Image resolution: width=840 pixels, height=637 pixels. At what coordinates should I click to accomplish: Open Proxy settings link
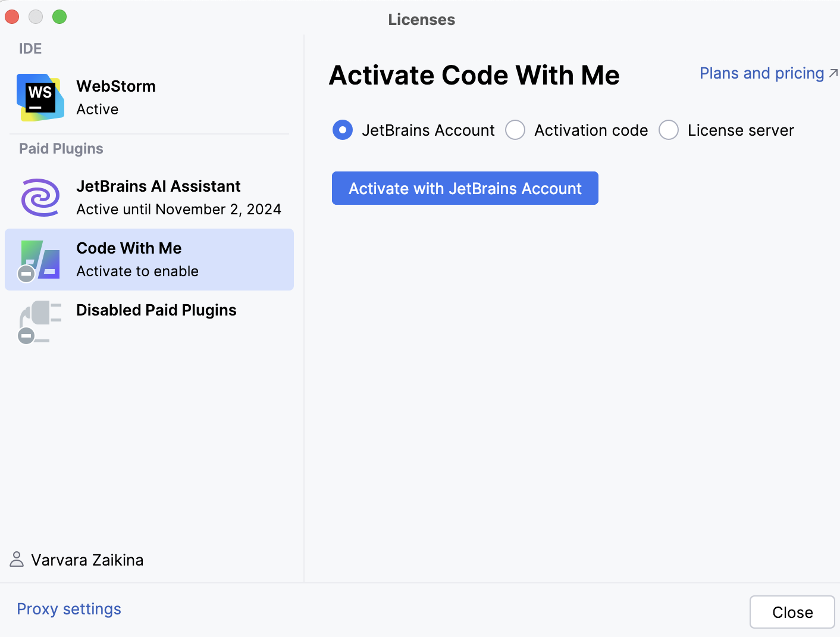69,609
